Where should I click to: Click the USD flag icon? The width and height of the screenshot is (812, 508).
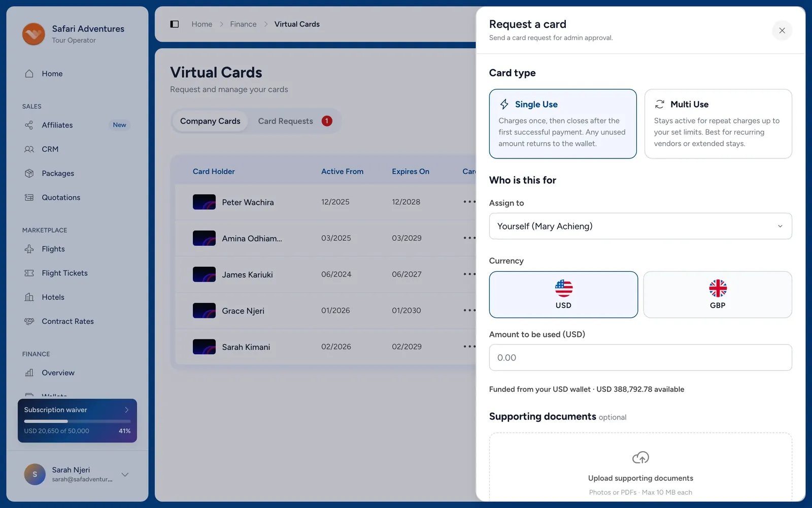coord(564,289)
